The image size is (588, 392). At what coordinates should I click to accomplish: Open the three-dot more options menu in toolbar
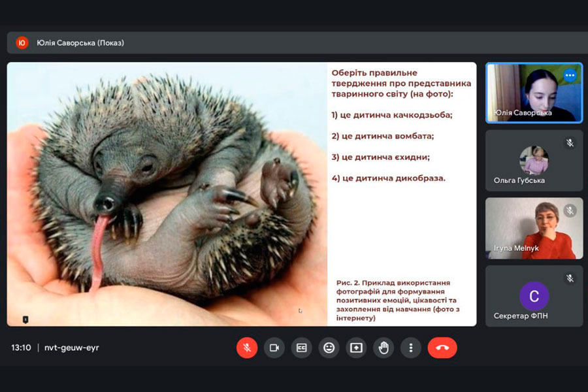pyautogui.click(x=411, y=348)
